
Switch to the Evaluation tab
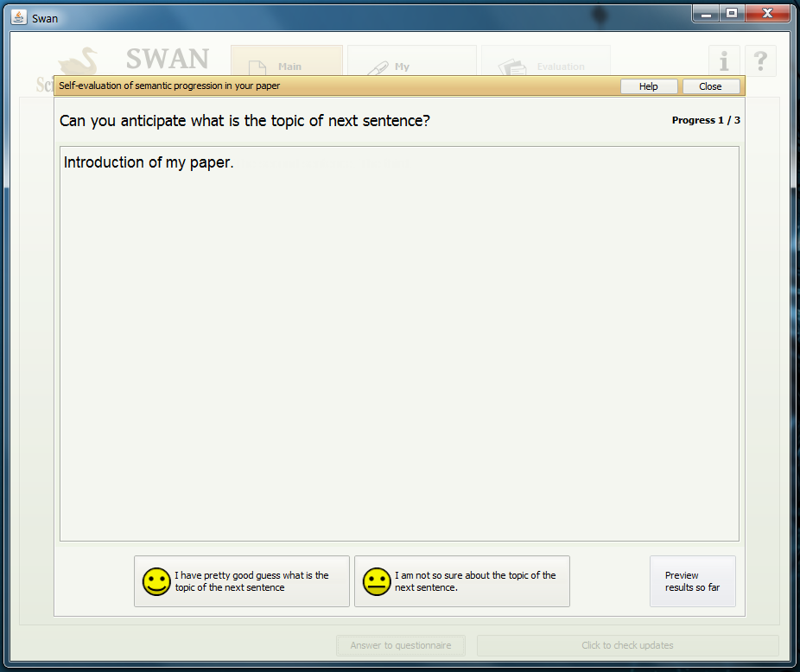click(546, 60)
